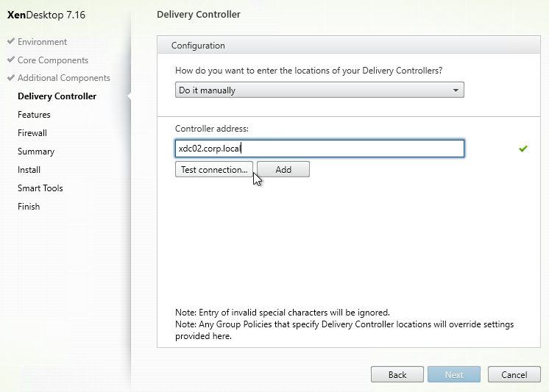Open the Delivery Controllers location dropdown arrow
This screenshot has height=392, width=549.
[456, 90]
